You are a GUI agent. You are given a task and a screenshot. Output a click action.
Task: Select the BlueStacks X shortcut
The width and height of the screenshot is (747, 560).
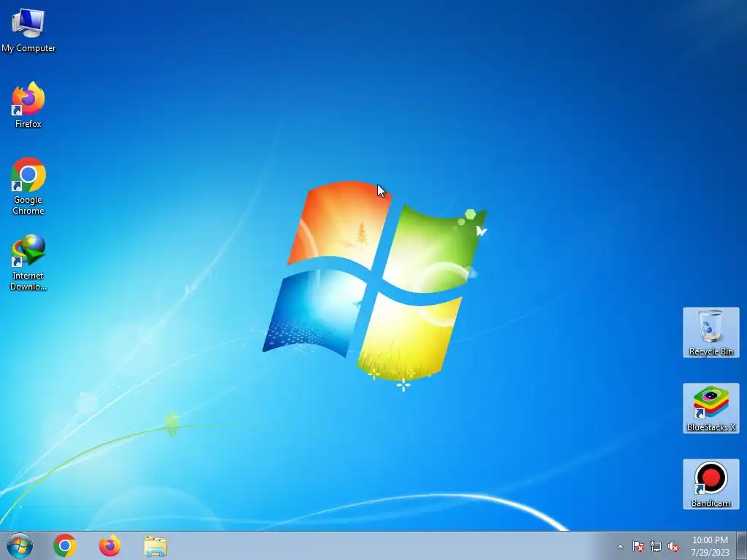[711, 408]
